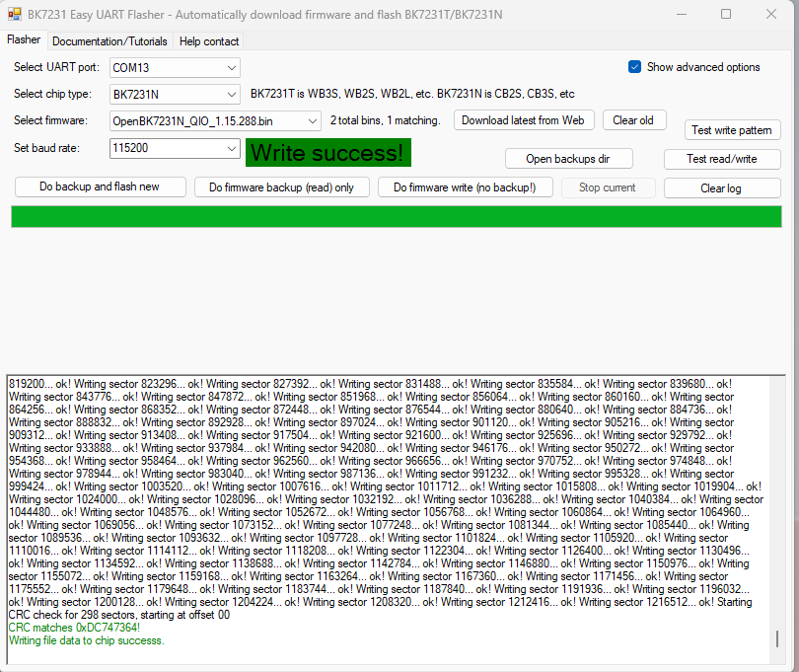The image size is (799, 672).
Task: Click the log output scrollbar thumb
Action: point(777,638)
